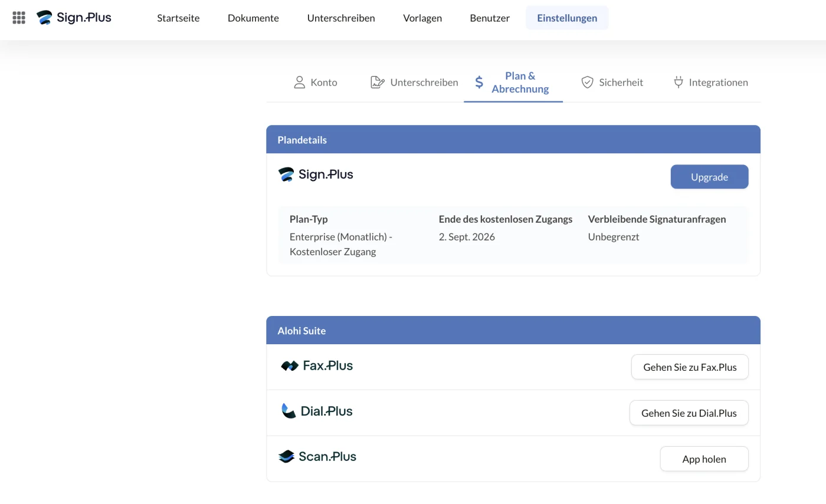Click the Enterprise (Monatlich) plan value

coord(341,244)
